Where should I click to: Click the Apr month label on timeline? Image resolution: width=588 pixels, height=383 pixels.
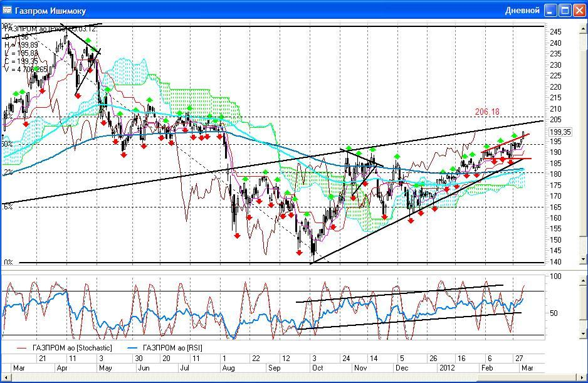coord(62,367)
